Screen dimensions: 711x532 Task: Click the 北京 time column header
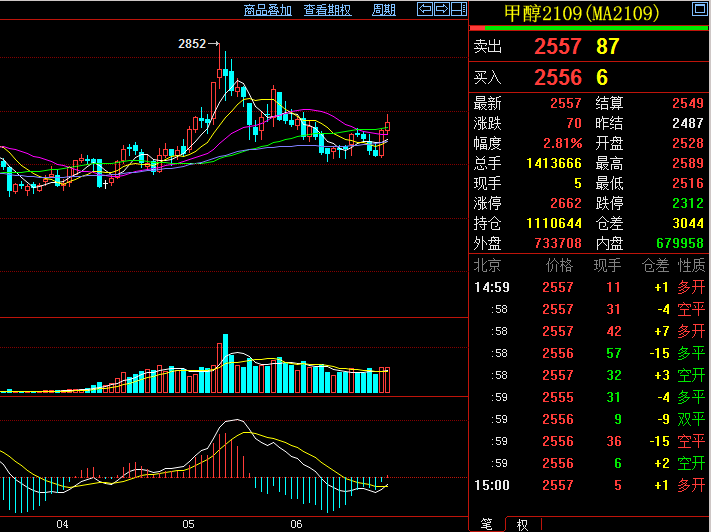pyautogui.click(x=487, y=265)
